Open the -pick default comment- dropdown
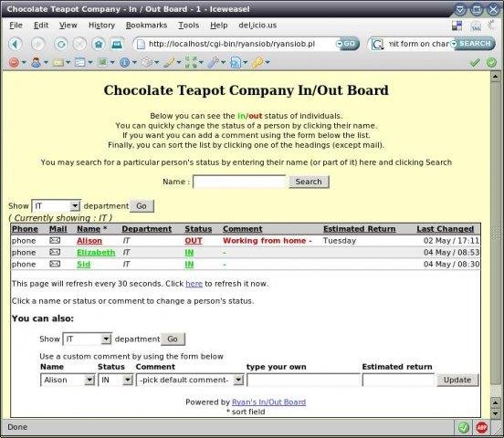The width and height of the screenshot is (504, 438). click(190, 380)
